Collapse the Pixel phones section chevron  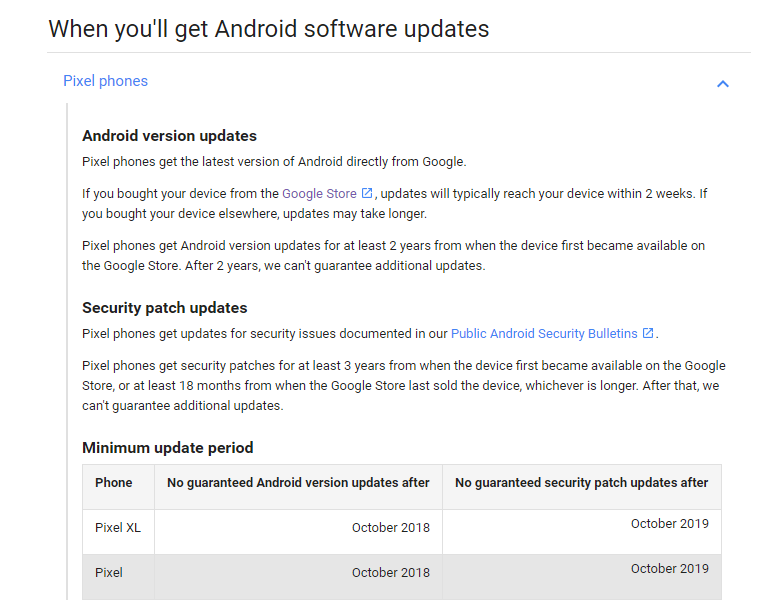click(723, 84)
